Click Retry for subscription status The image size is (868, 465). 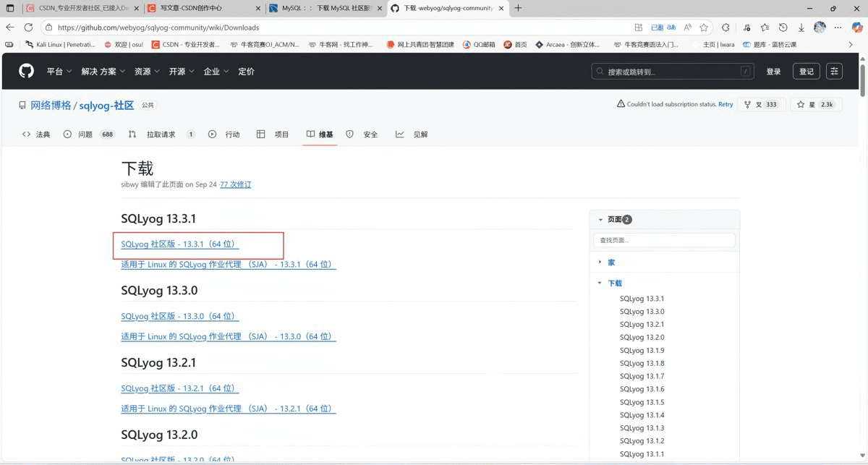click(726, 104)
